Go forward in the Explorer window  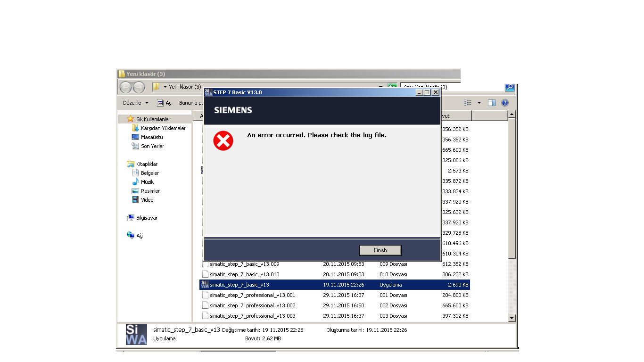[139, 87]
